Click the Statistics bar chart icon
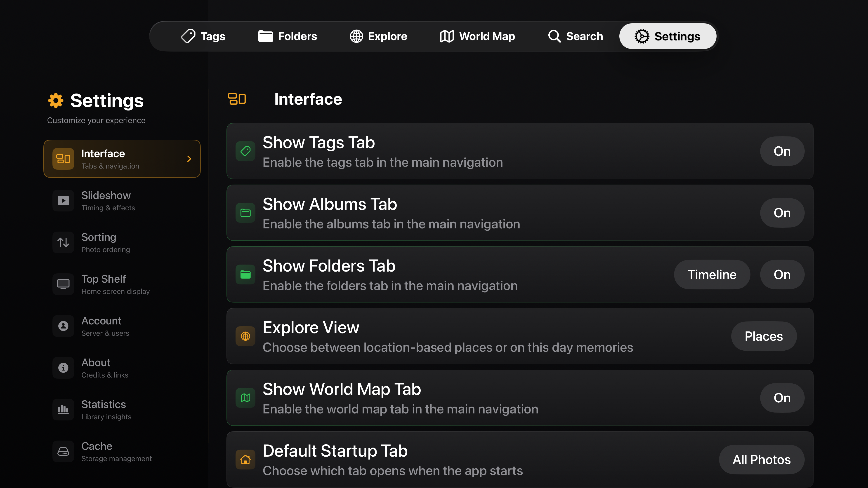The width and height of the screenshot is (868, 488). pos(63,410)
